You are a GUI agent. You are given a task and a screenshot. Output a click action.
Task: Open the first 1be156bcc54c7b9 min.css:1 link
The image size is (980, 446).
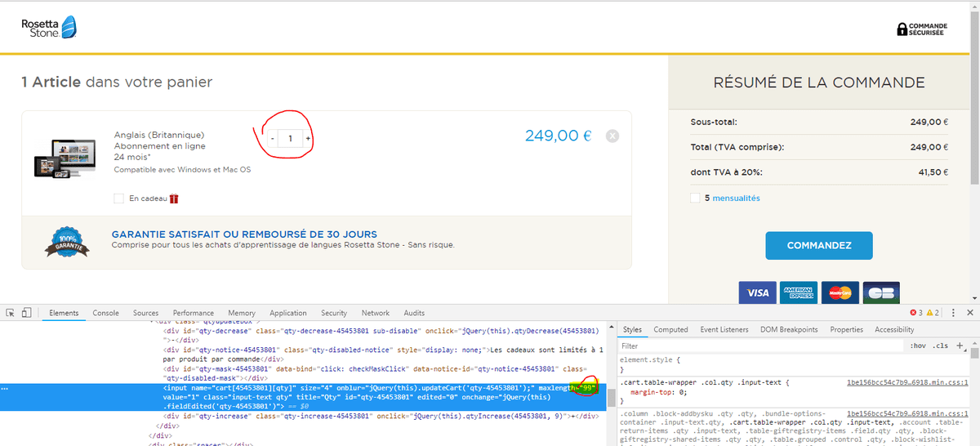coord(907,382)
